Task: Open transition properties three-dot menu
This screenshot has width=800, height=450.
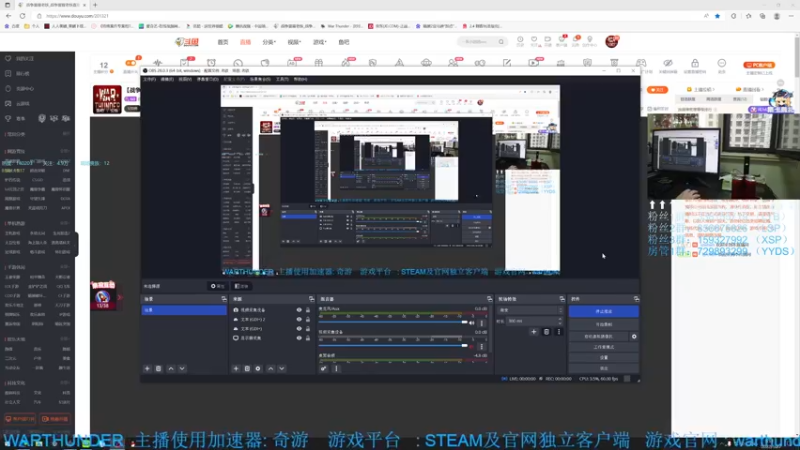Action: coord(559,332)
